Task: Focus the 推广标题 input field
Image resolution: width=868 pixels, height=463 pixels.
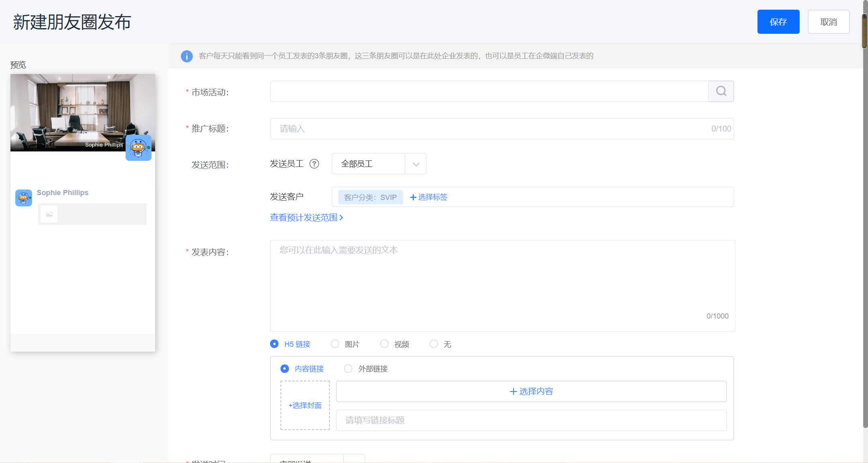Action: 502,129
